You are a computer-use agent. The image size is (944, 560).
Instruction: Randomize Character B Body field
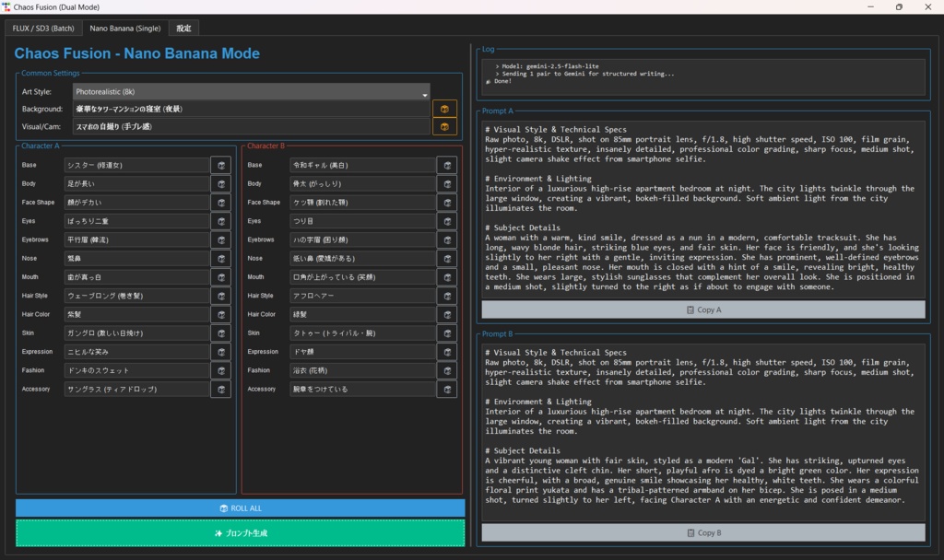447,184
